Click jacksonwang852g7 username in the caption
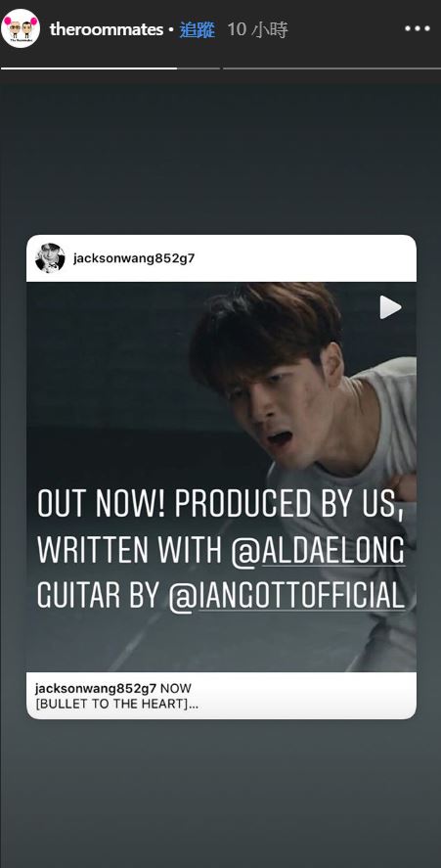 click(x=96, y=689)
